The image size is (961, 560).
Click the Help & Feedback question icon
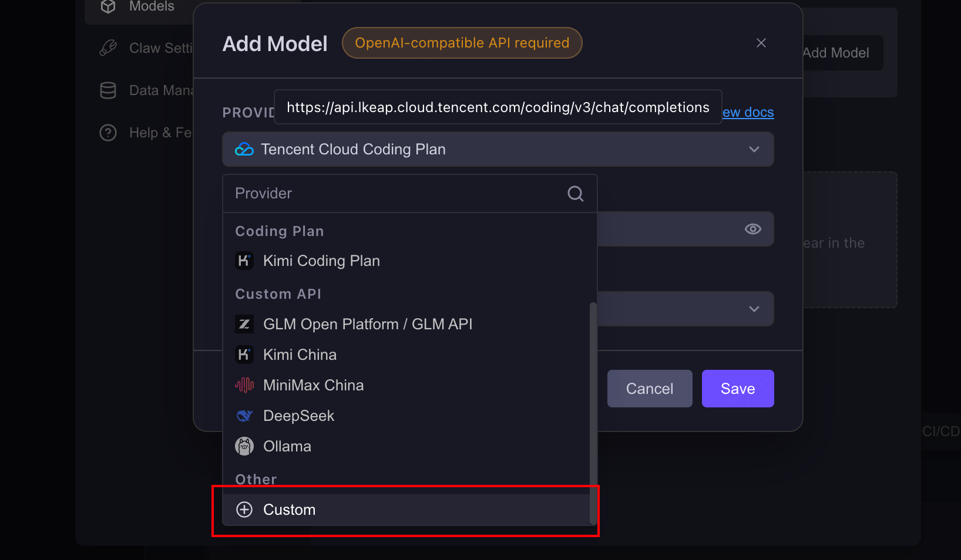coord(108,133)
